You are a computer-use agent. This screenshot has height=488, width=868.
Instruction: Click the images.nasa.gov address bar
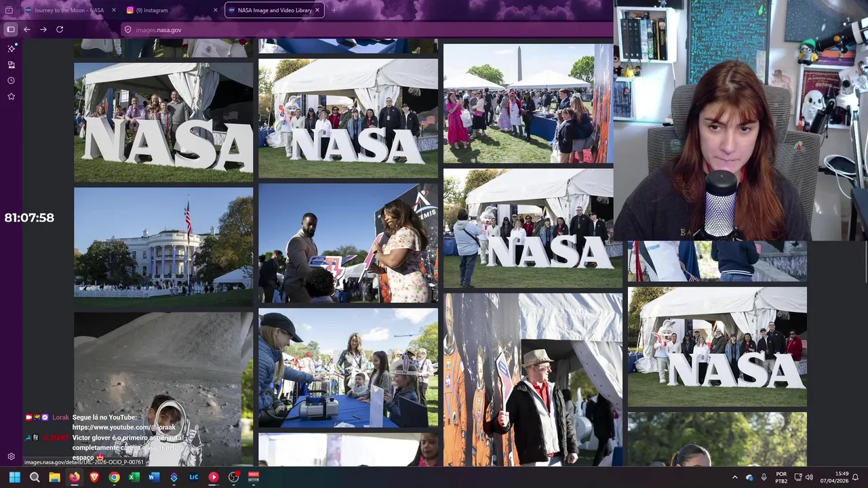click(x=366, y=30)
